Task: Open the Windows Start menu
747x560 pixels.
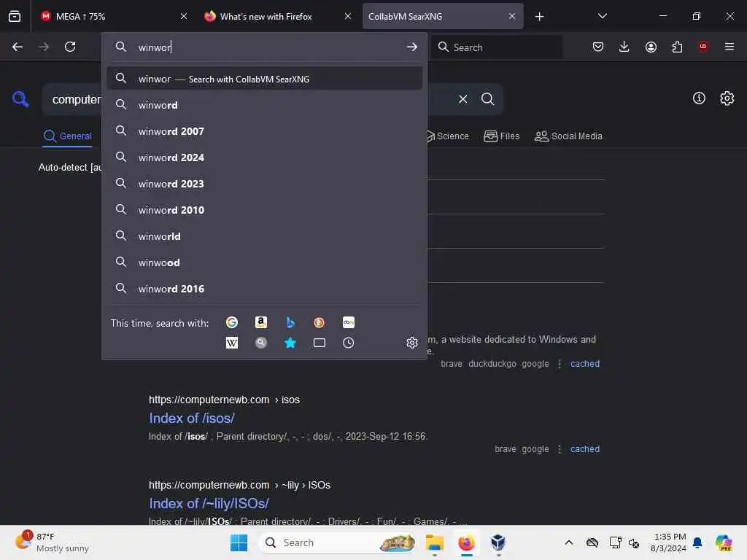Action: [x=239, y=542]
